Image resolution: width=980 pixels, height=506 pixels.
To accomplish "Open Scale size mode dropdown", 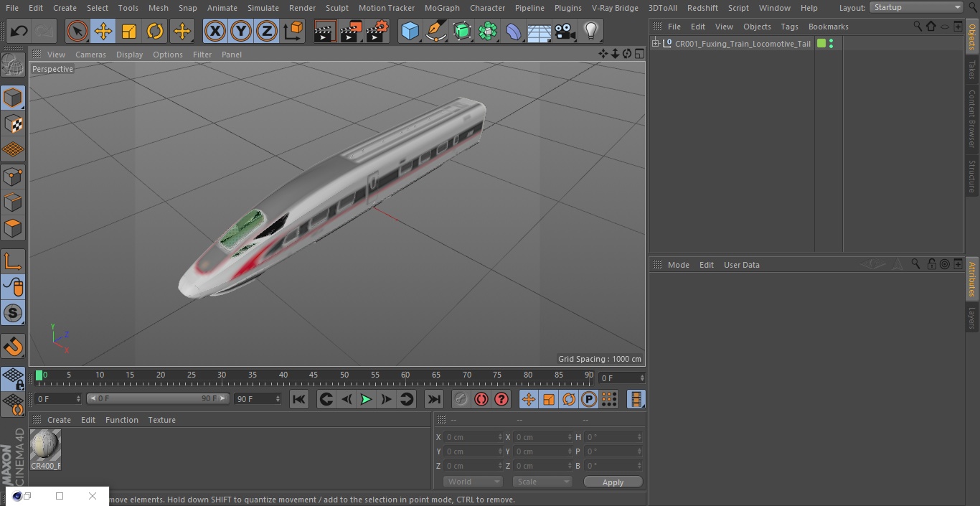I will click(542, 482).
